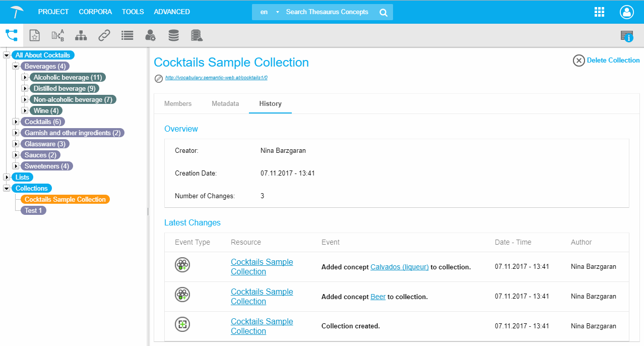Open the Calvados (liqueur) concept link
This screenshot has width=644, height=346.
399,267
